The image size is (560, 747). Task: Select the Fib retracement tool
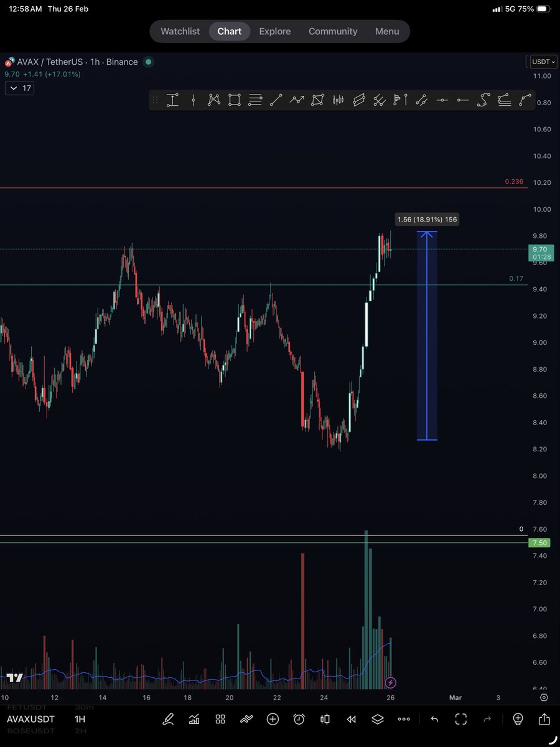[255, 100]
